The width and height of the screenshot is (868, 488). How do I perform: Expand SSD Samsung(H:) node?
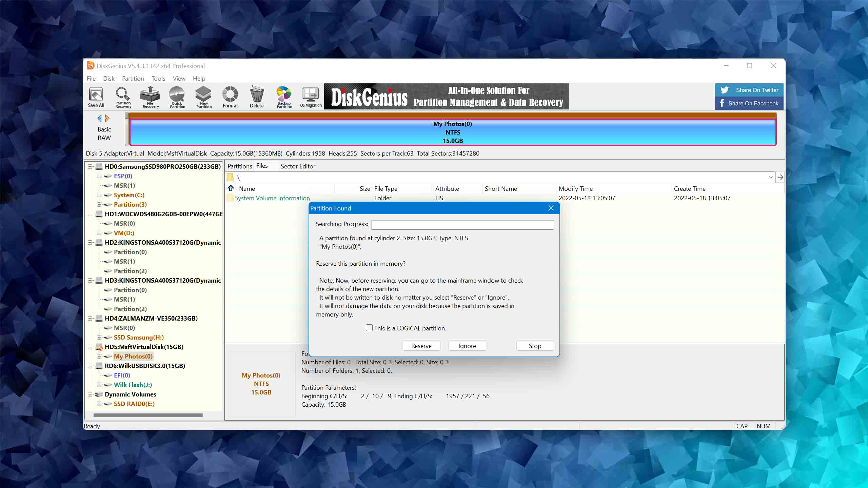click(x=99, y=337)
